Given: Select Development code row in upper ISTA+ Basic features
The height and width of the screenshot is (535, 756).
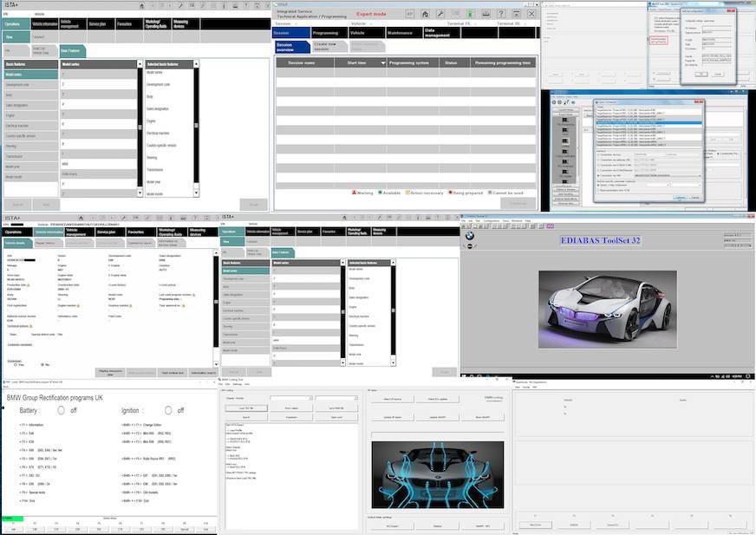Looking at the screenshot, I should click(x=30, y=85).
